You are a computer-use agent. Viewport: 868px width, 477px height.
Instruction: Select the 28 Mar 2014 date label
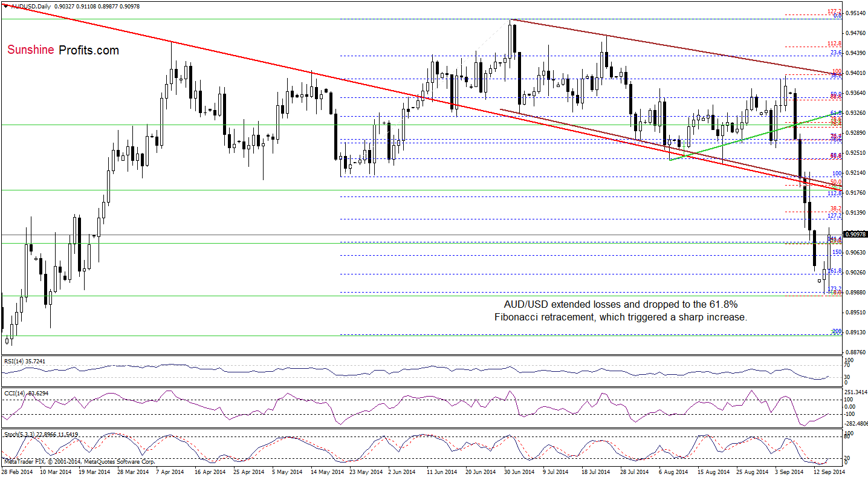(134, 472)
